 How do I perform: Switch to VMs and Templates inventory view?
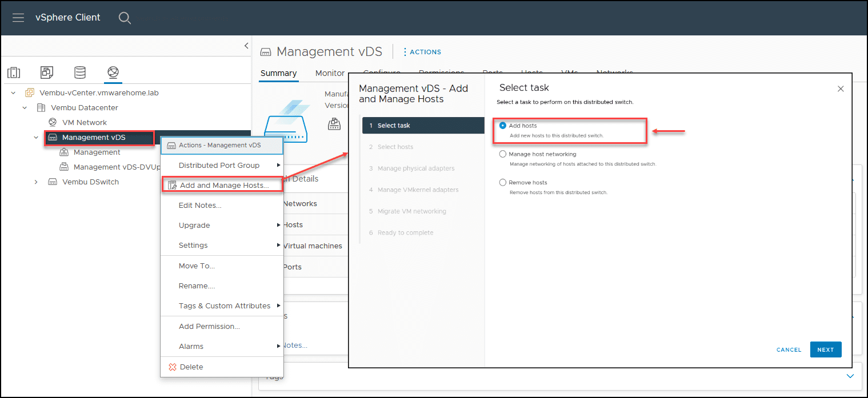(x=47, y=73)
